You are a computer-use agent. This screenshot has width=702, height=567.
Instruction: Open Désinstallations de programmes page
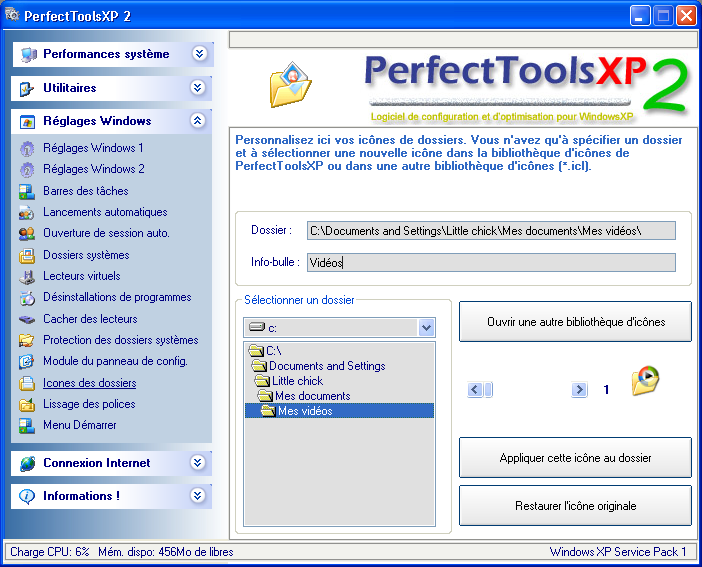click(x=117, y=297)
